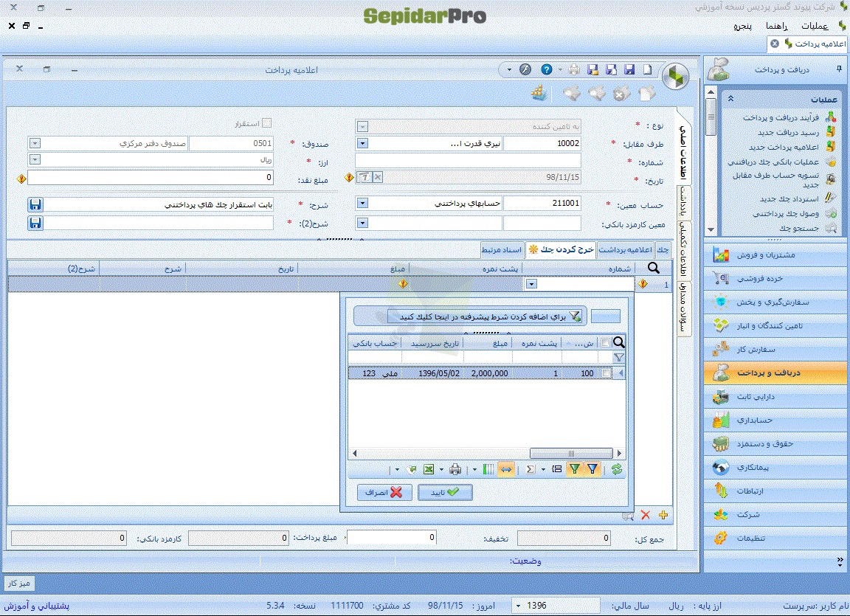Click the sigma summary icon in popup
Viewport: 850px width, 616px height.
pos(531,469)
